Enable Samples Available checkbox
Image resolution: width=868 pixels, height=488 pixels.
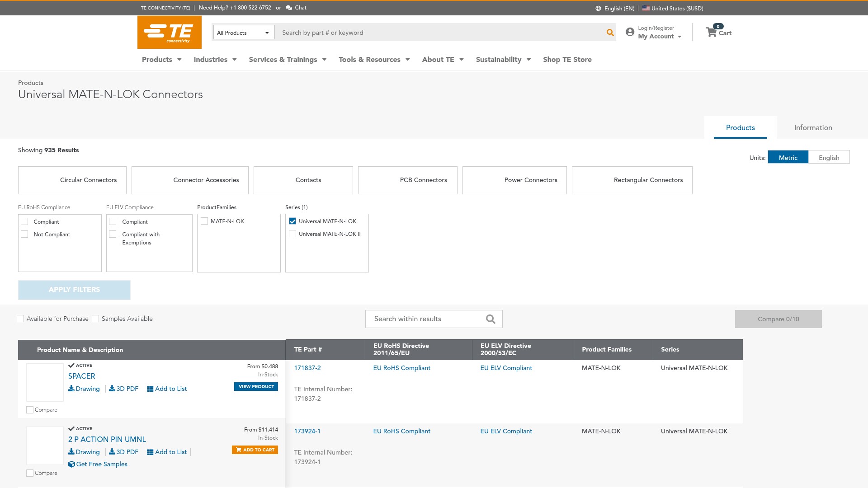95,319
